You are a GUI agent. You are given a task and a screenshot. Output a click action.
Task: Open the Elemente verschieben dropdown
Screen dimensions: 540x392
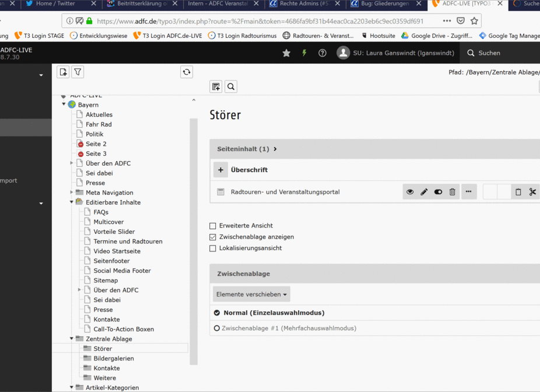(251, 295)
